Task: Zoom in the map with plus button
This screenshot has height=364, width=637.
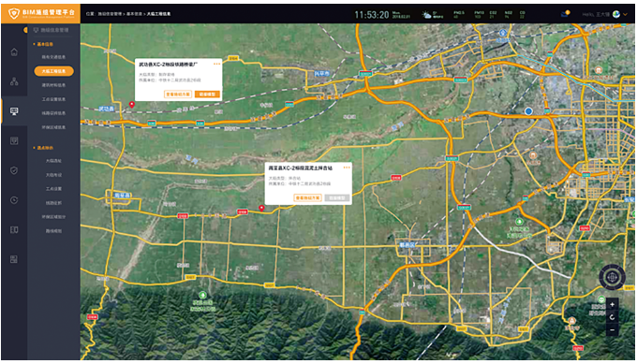Action: pos(613,304)
